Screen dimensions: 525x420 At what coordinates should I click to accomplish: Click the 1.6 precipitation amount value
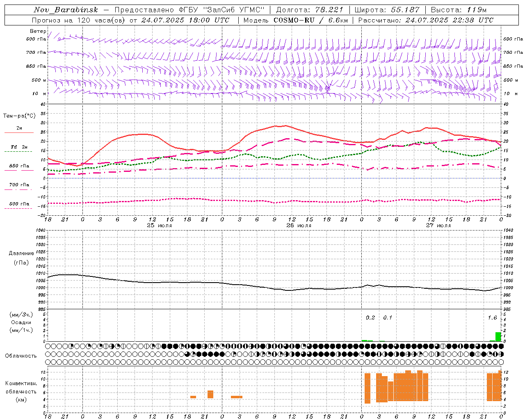492,317
